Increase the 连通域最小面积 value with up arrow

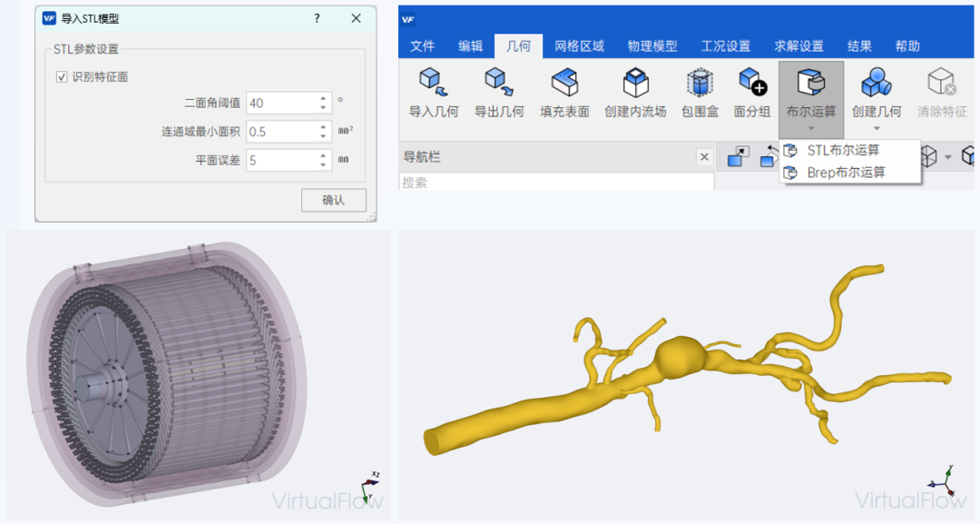tap(323, 127)
